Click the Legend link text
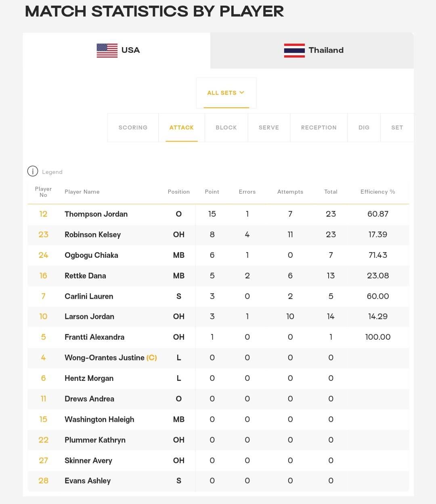 (52, 172)
